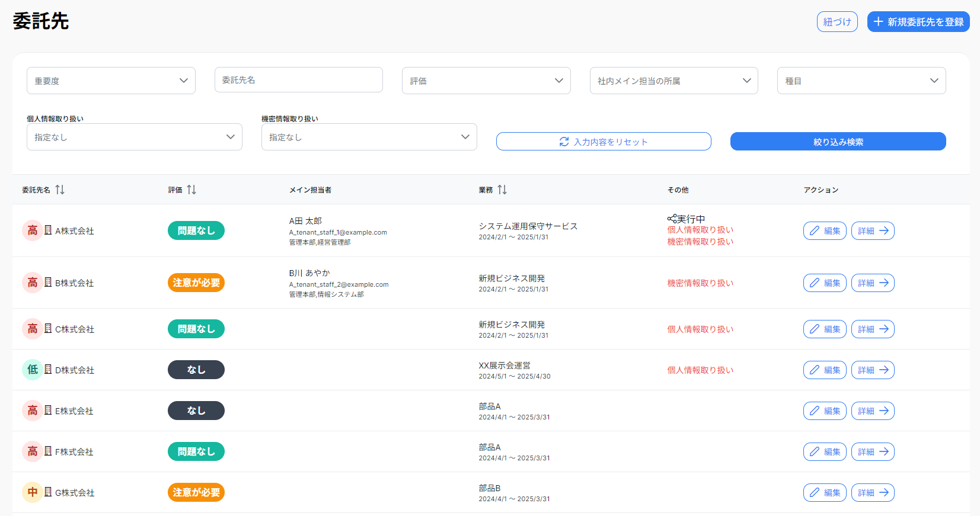Click building icon next to F株式会社
This screenshot has height=516, width=980.
click(x=48, y=451)
